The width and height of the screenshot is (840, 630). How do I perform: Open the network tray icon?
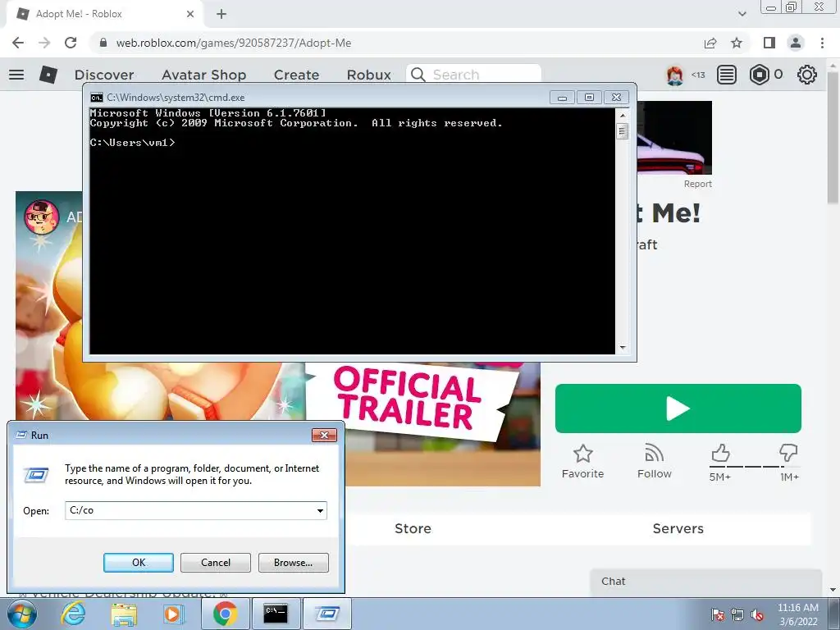[737, 614]
